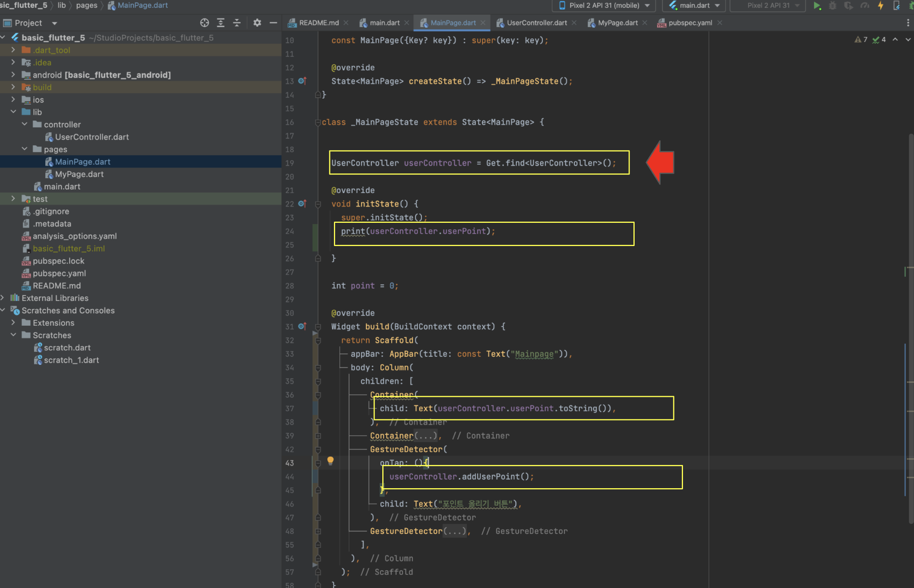
Task: Toggle fold marker on collapsed GestureDetector line 48
Action: pyautogui.click(x=318, y=531)
